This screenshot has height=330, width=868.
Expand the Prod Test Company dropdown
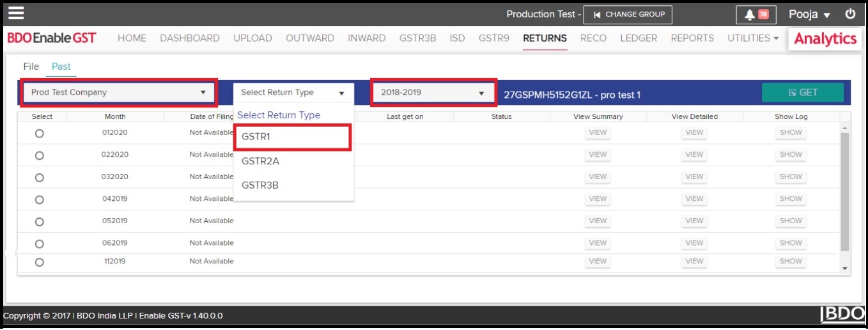[118, 93]
